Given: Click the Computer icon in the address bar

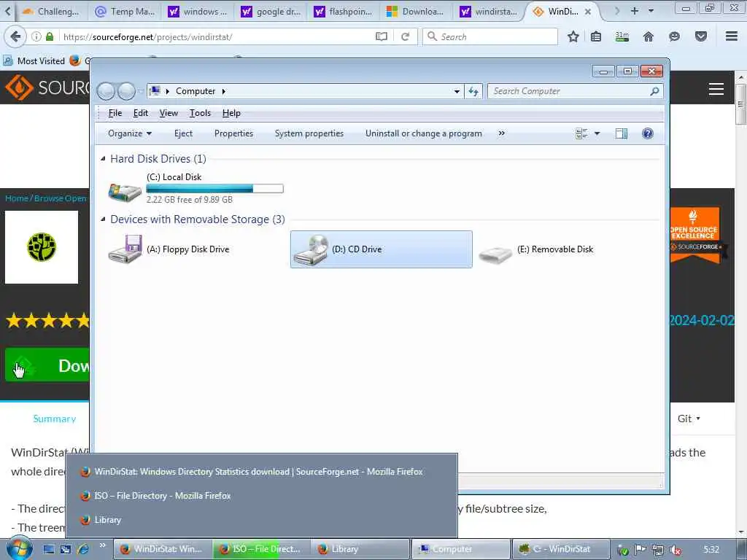Looking at the screenshot, I should coord(155,90).
